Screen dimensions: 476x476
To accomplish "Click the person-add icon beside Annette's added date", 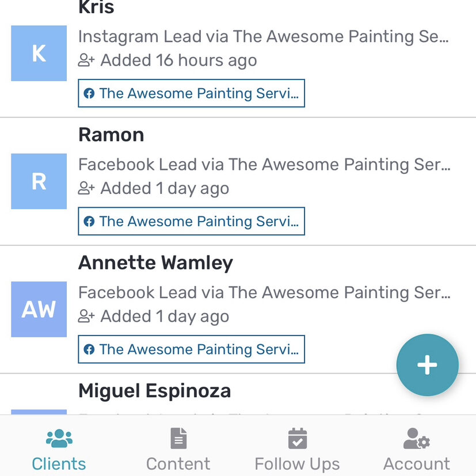I will [x=85, y=316].
